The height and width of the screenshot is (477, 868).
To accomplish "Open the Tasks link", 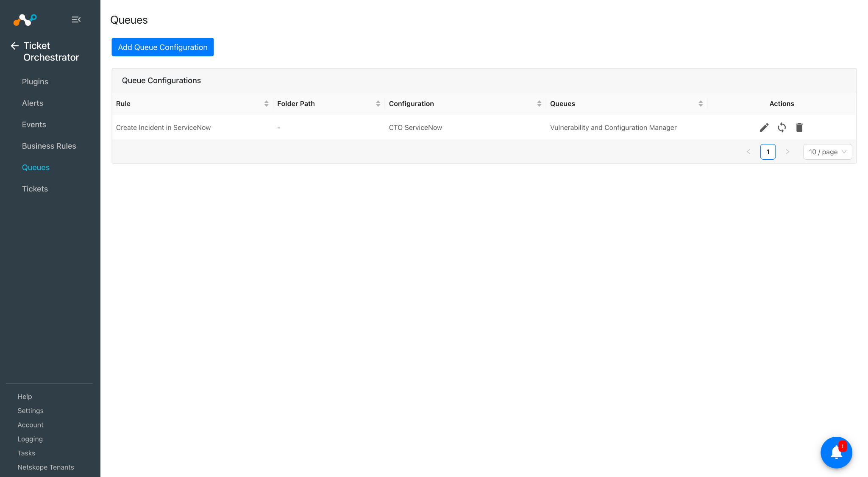I will 26,453.
